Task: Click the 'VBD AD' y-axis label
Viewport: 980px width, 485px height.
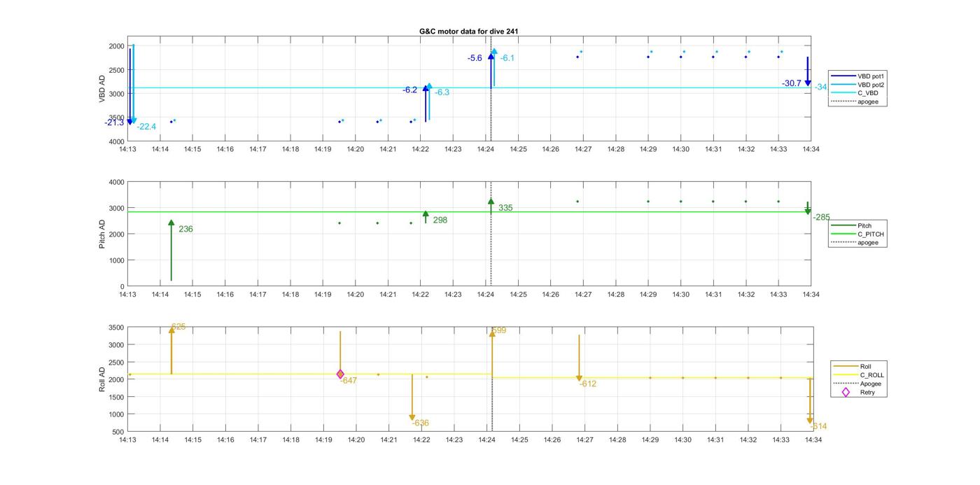Action: (101, 88)
